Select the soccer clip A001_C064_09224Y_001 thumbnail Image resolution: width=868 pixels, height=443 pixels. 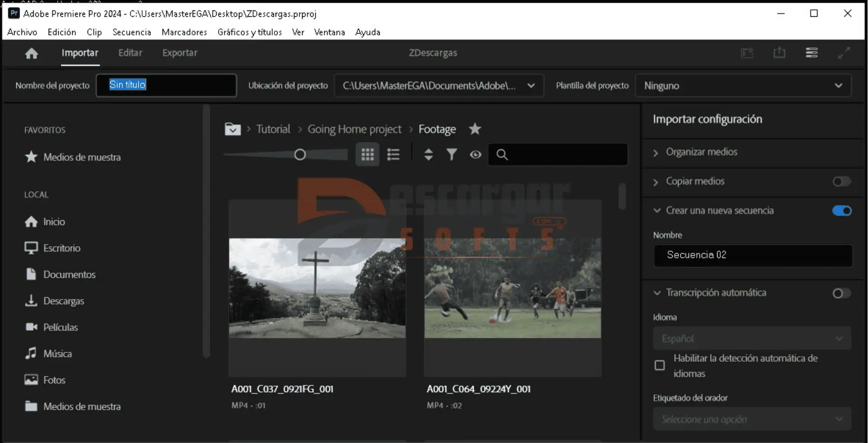[512, 288]
